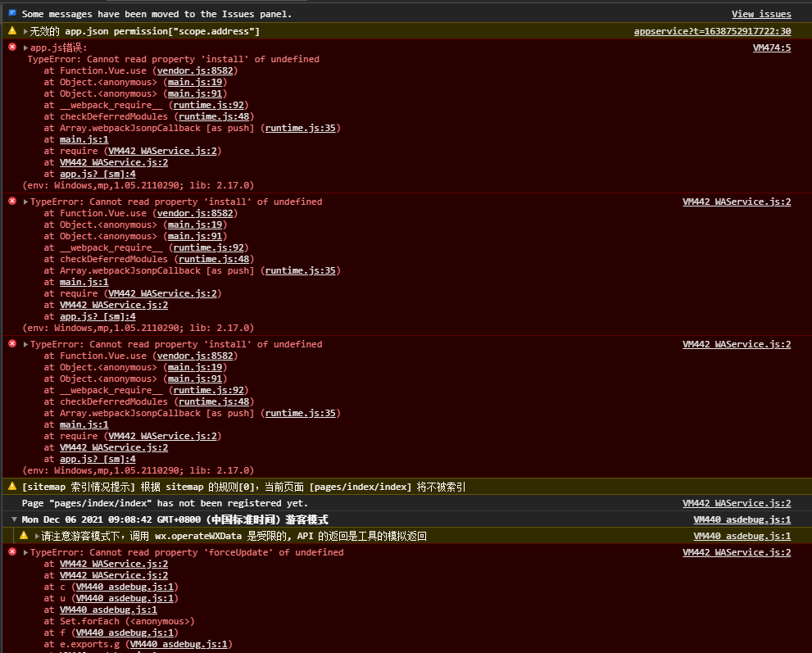Open vendor.js:8582 in the app.js错误 stack trace

pos(195,70)
